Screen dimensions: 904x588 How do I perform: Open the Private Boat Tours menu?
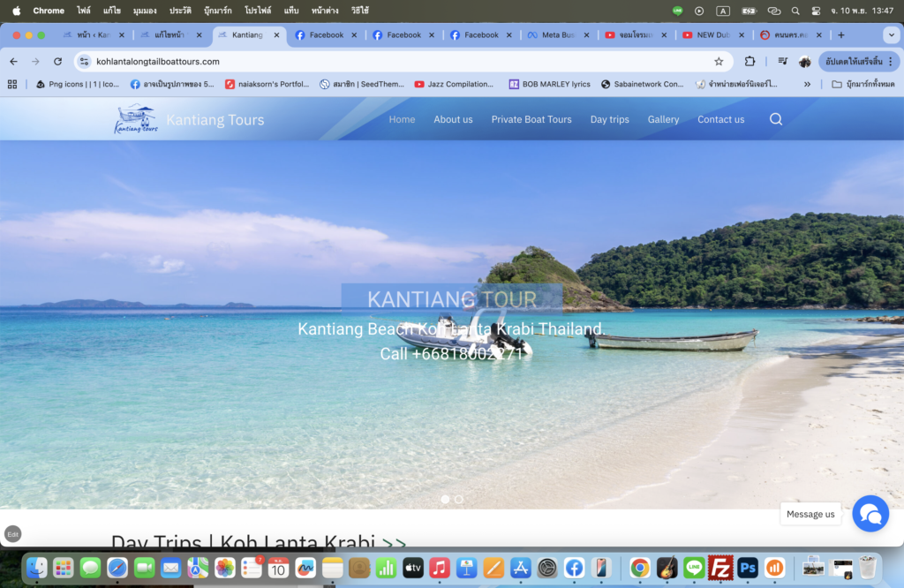pos(531,119)
